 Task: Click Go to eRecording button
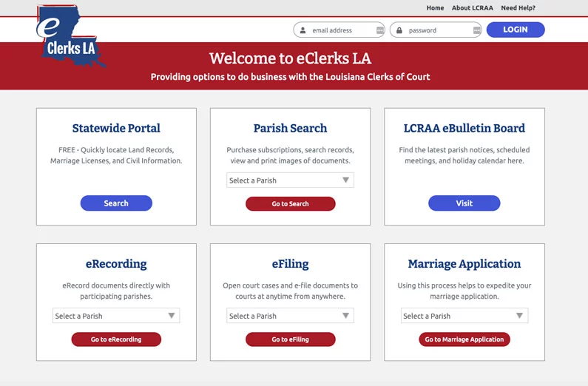click(x=116, y=339)
